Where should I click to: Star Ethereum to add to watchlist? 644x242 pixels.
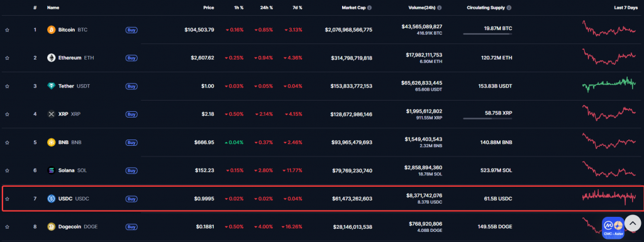point(7,58)
